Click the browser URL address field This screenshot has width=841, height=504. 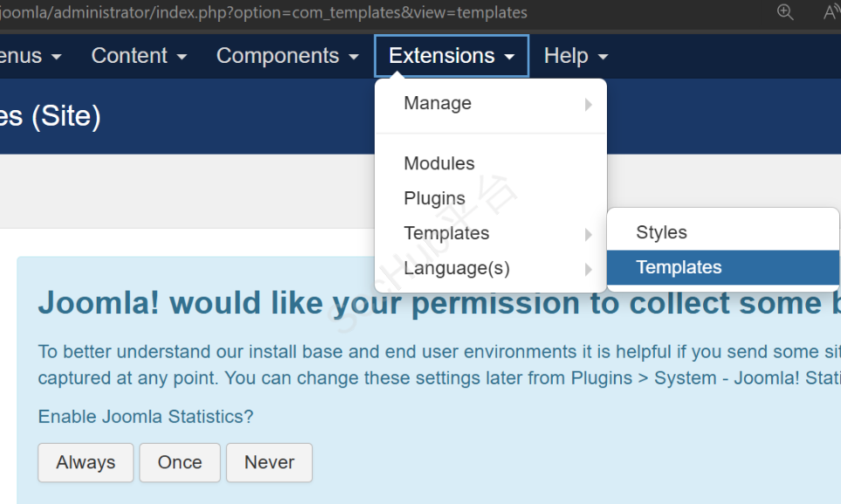pyautogui.click(x=349, y=12)
